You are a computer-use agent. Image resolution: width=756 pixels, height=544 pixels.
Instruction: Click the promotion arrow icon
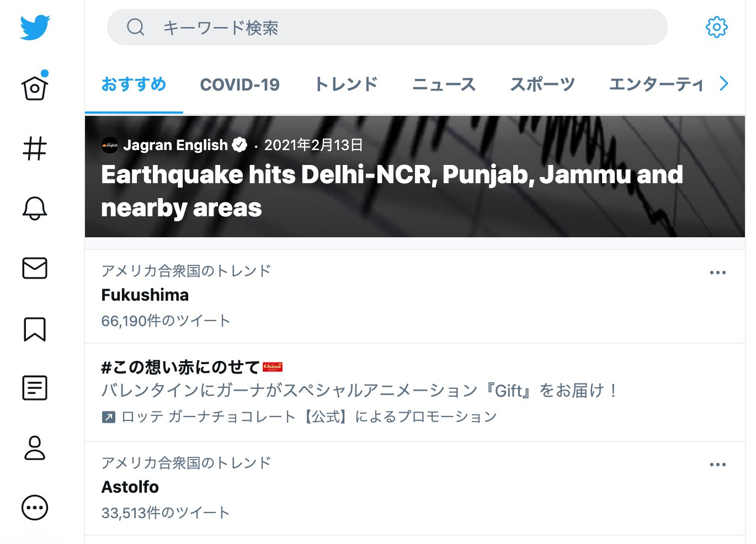click(x=109, y=417)
